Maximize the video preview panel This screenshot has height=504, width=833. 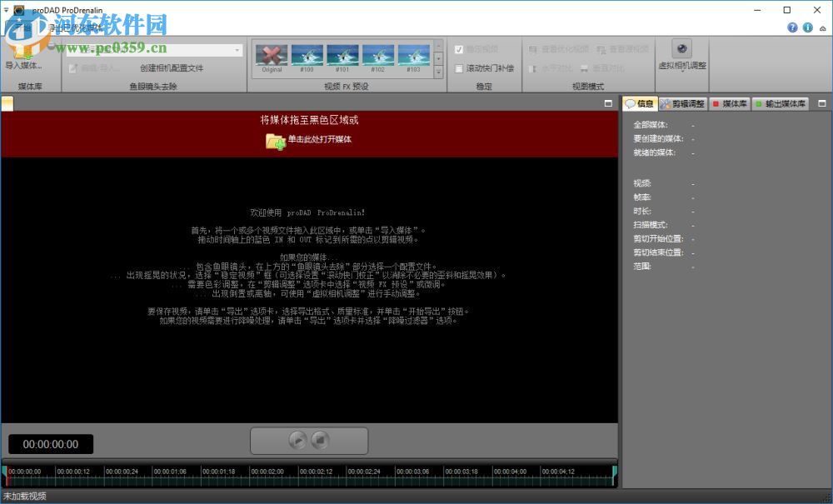tap(608, 103)
